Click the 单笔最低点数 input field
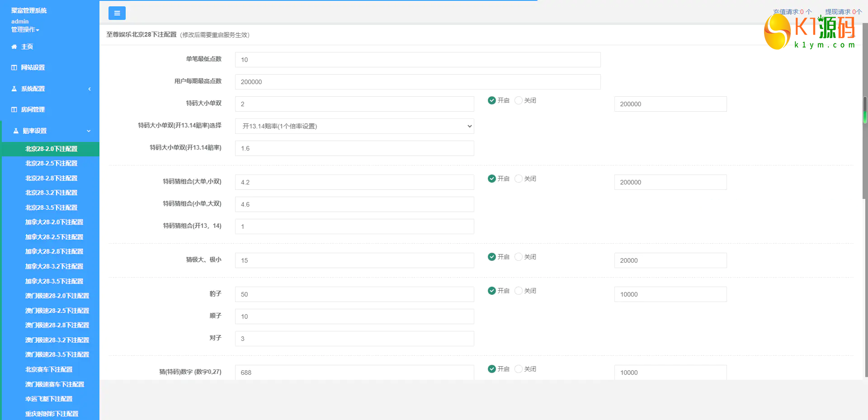 [x=418, y=60]
